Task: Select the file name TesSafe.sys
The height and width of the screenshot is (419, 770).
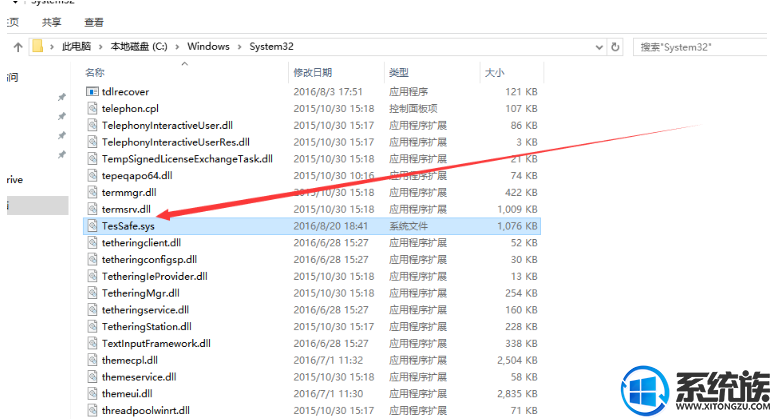Action: (128, 226)
